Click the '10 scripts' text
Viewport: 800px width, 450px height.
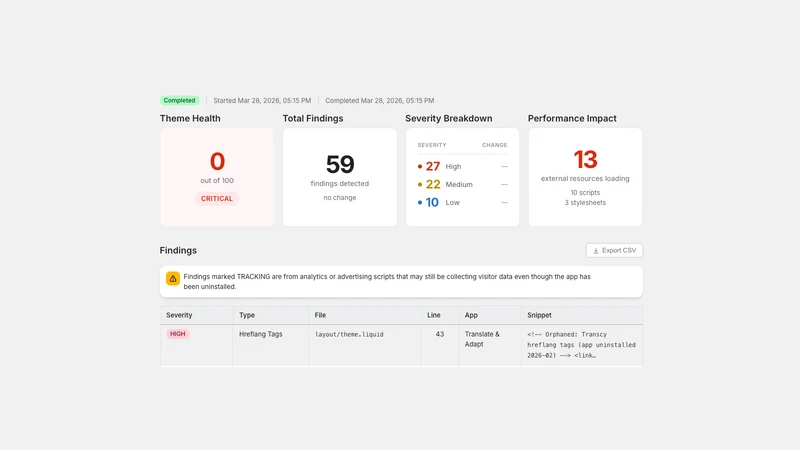tap(585, 192)
